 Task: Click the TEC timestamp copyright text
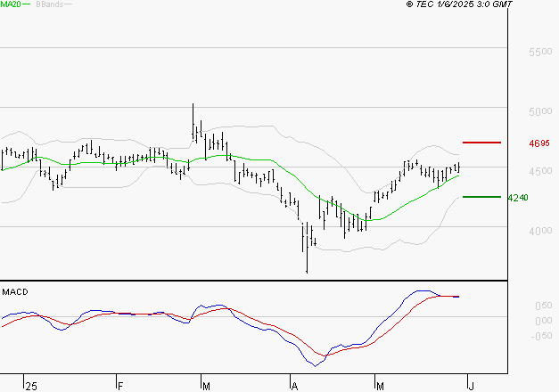[459, 4]
